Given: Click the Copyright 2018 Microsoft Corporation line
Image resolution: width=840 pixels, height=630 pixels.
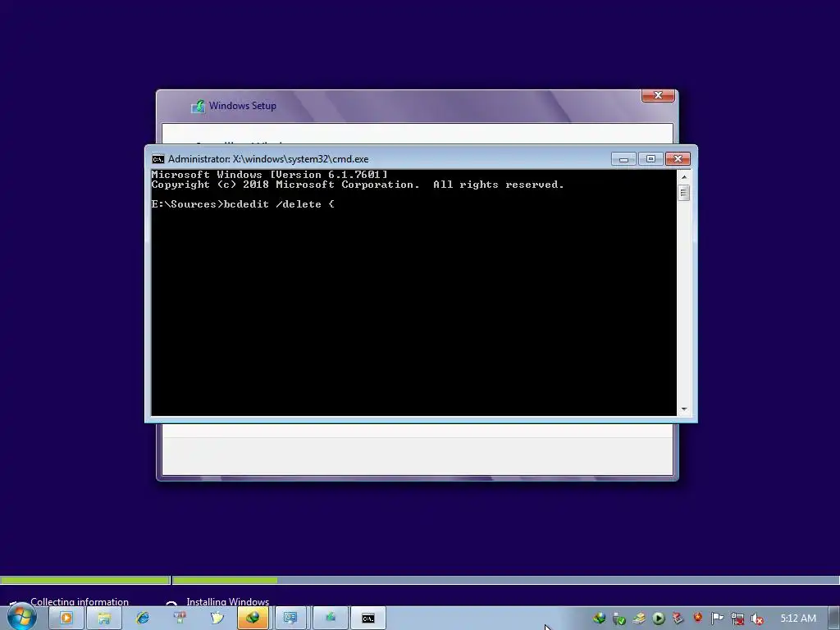Looking at the screenshot, I should click(x=358, y=185).
